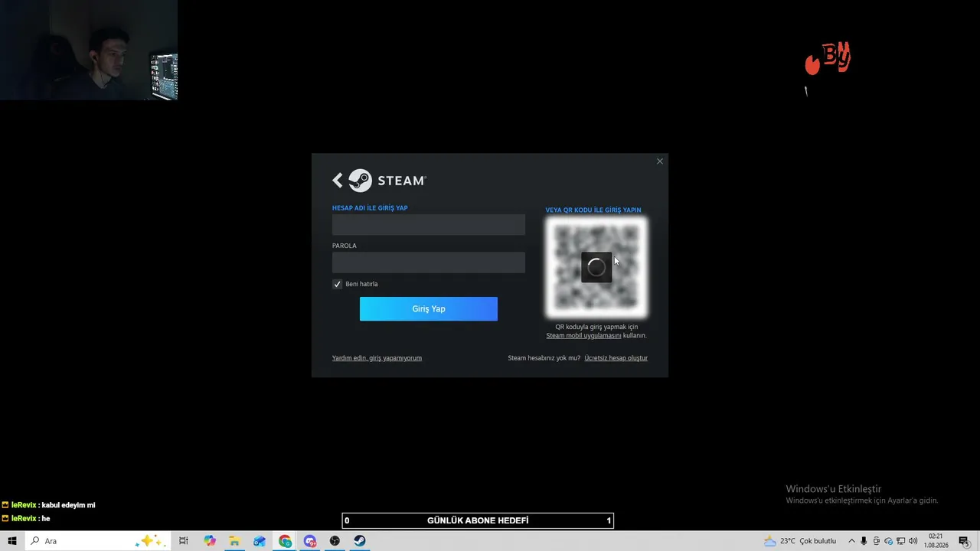The height and width of the screenshot is (551, 980).
Task: Open the 'Steam mobil uygulamasını' link
Action: tap(583, 336)
